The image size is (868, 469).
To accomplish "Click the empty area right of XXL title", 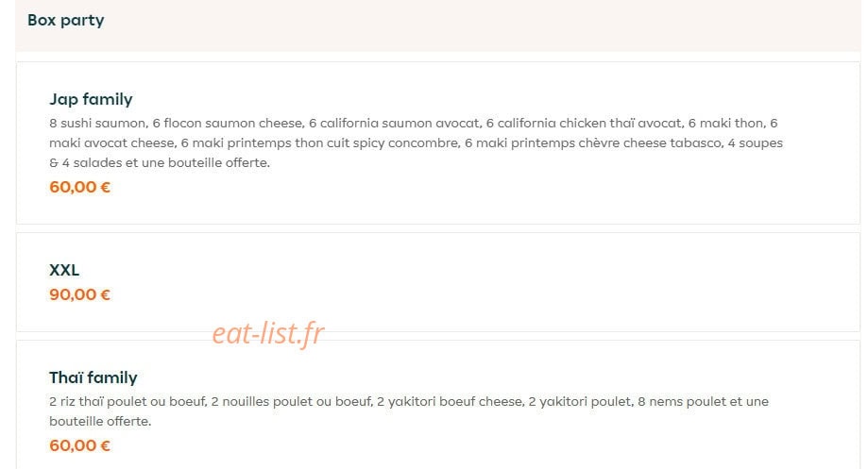I will 469,270.
